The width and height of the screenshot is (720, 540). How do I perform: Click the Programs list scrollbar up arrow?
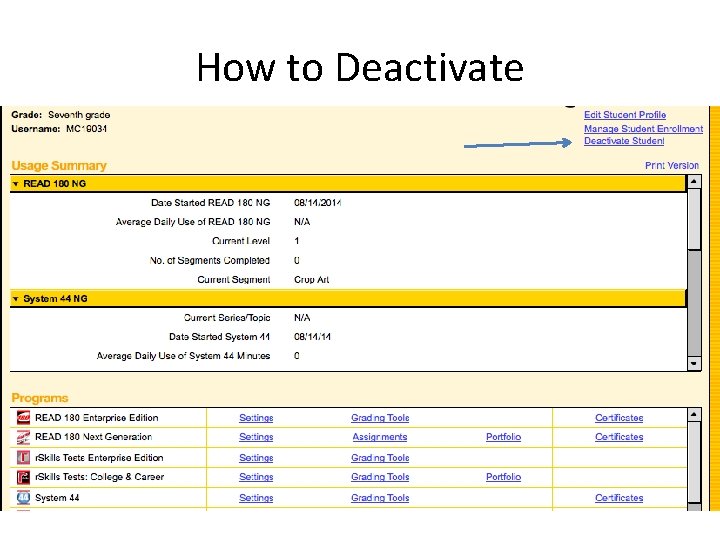click(x=694, y=415)
